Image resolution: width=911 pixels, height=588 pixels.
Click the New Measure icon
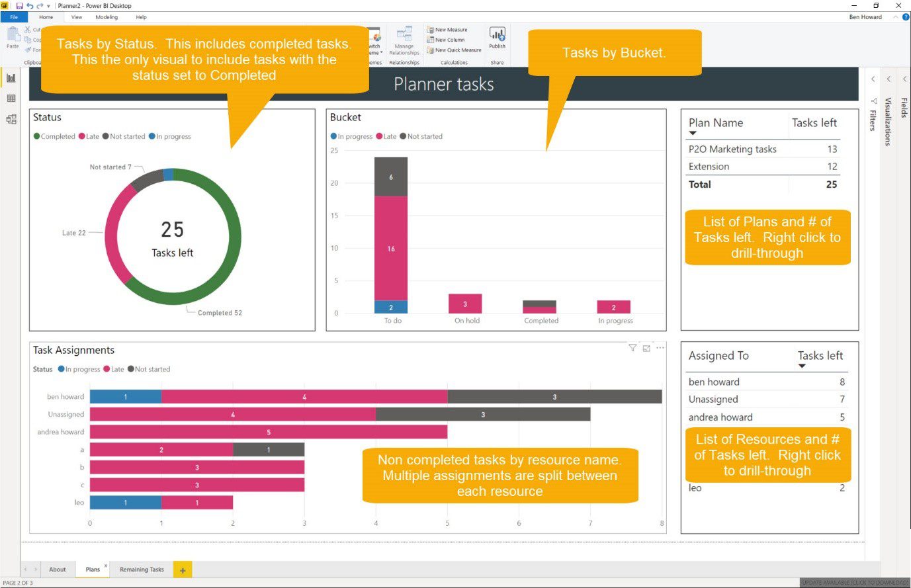pyautogui.click(x=430, y=30)
